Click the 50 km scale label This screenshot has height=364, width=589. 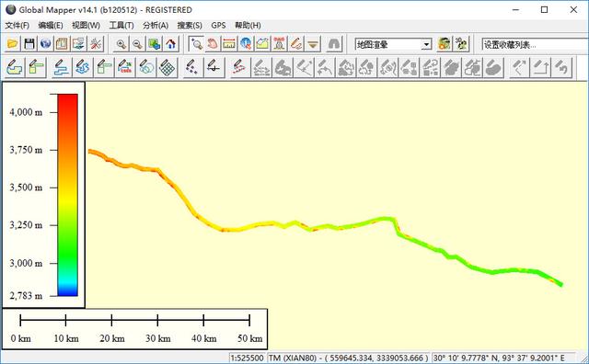coord(249,338)
